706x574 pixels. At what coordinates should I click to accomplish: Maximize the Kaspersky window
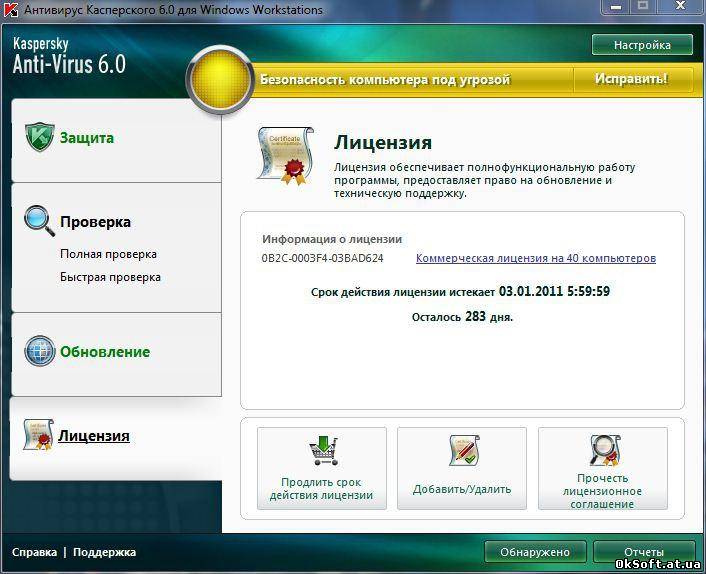click(x=643, y=7)
